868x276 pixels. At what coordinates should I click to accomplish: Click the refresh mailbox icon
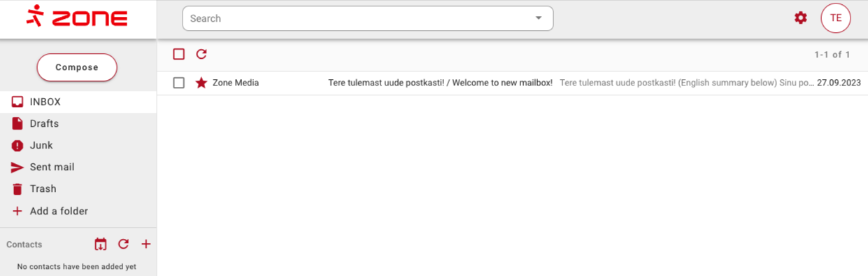point(201,54)
